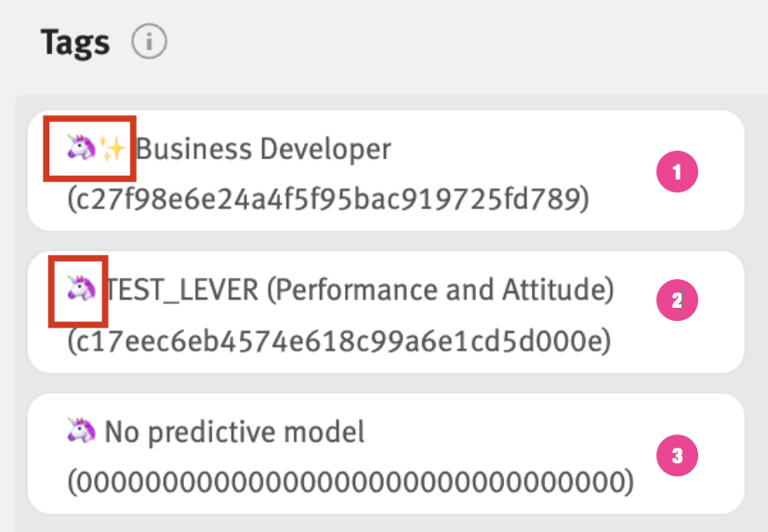Click the ID starting with c17eec6e
768x532 pixels.
[x=338, y=341]
